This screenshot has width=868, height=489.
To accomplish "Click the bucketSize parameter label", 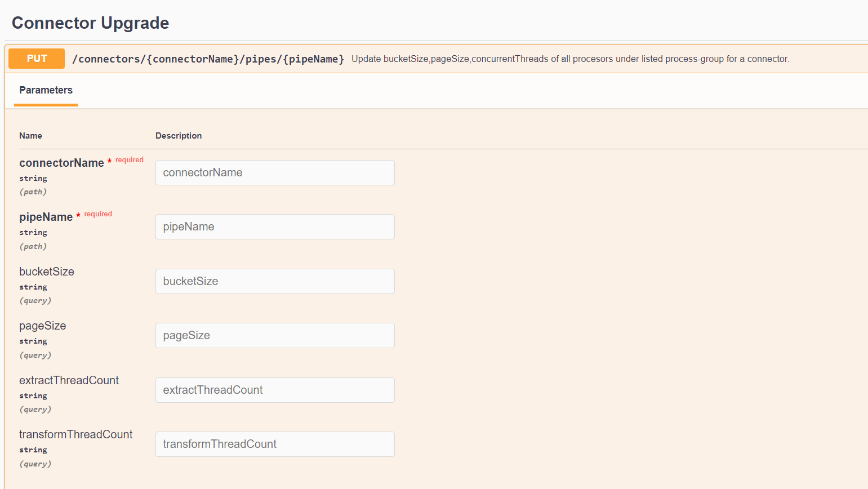I will [47, 272].
